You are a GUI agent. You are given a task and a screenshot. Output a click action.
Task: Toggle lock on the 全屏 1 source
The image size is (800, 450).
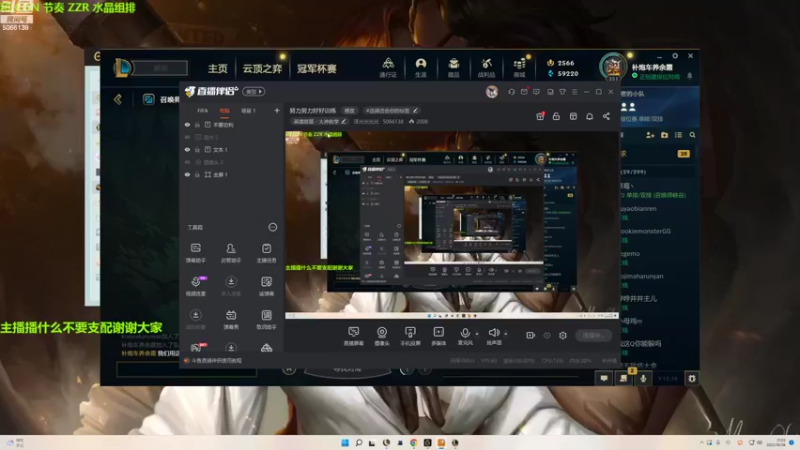pyautogui.click(x=197, y=174)
